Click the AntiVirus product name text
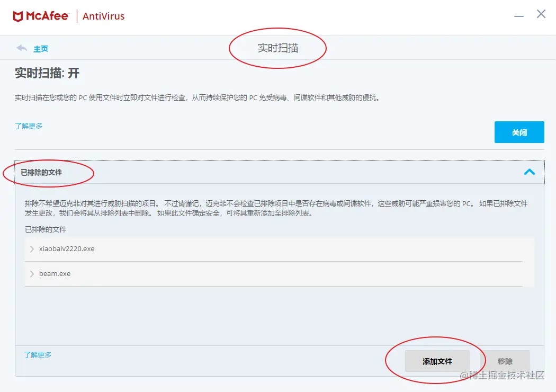The image size is (556, 392). click(x=104, y=16)
